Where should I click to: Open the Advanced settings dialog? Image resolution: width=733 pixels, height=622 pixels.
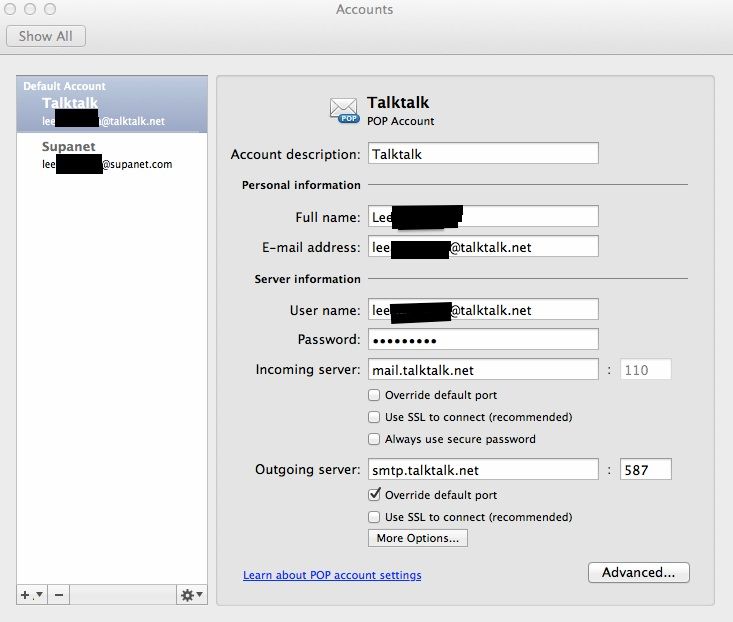pyautogui.click(x=638, y=573)
